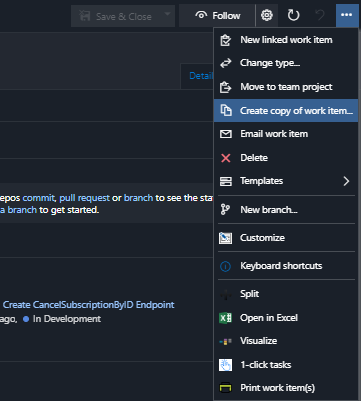Open the pull request link

click(x=84, y=198)
